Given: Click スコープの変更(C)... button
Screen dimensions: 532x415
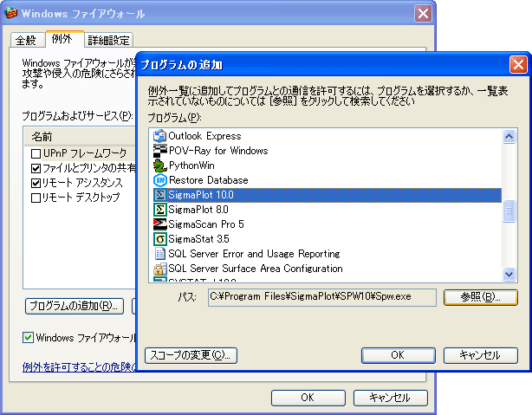Looking at the screenshot, I should tap(191, 355).
